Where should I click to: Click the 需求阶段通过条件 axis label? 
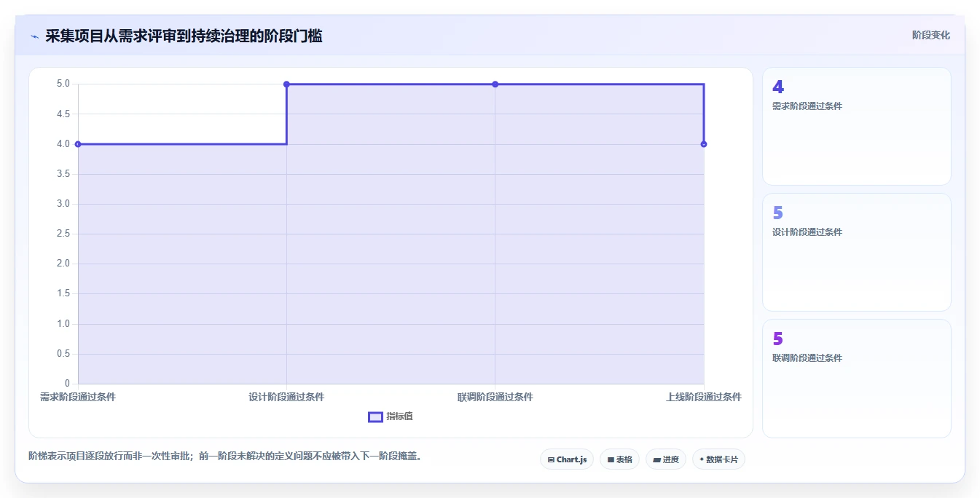tap(78, 398)
